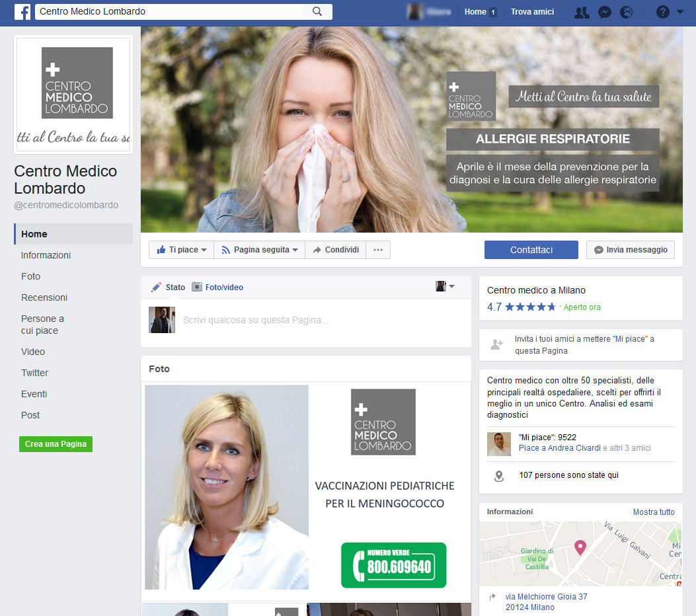Viewport: 696px width, 616px height.
Task: Click the red map marker pin
Action: click(x=580, y=547)
